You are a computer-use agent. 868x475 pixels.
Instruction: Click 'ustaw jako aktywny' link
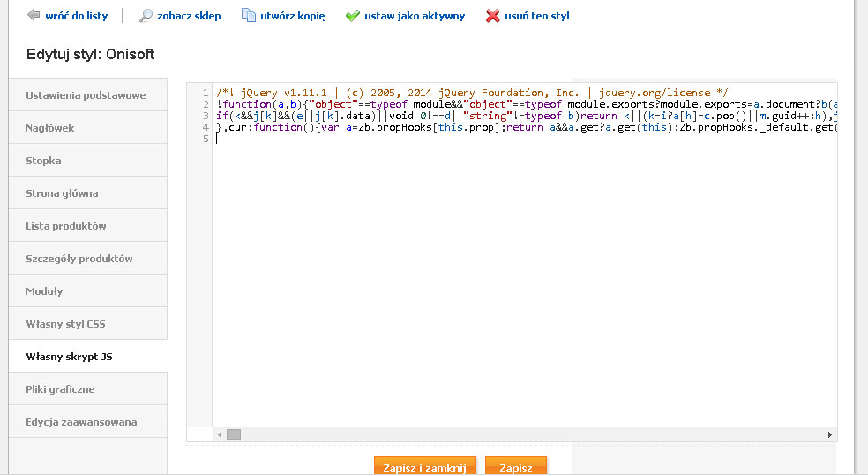[x=415, y=16]
